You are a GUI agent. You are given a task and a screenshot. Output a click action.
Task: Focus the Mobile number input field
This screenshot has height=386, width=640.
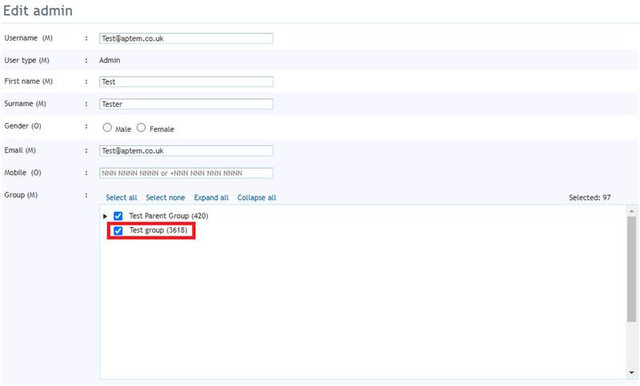coord(186,173)
